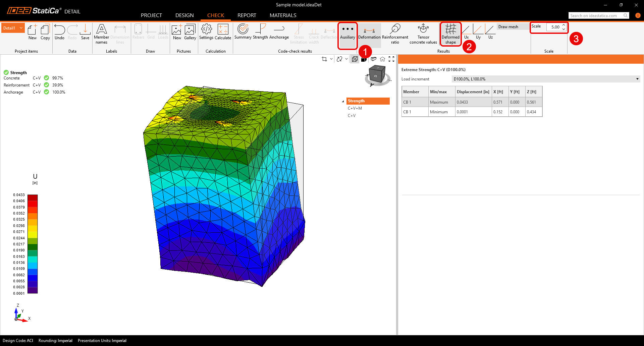Select the C+V+M load combination

355,108
